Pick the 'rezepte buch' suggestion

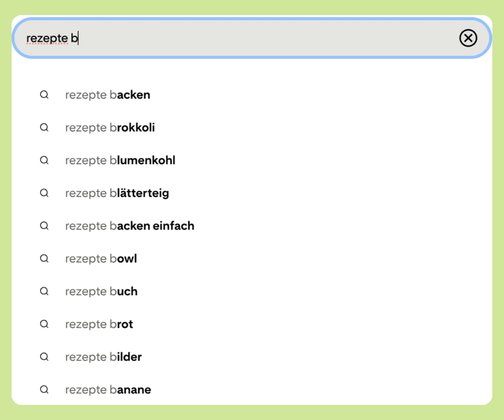point(101,291)
